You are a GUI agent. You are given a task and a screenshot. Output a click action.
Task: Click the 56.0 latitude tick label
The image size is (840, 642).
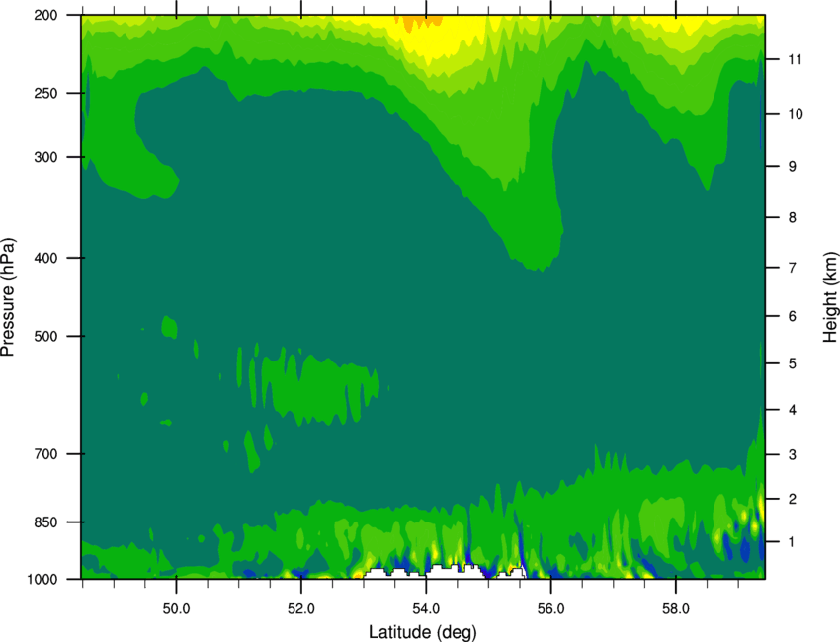551,609
